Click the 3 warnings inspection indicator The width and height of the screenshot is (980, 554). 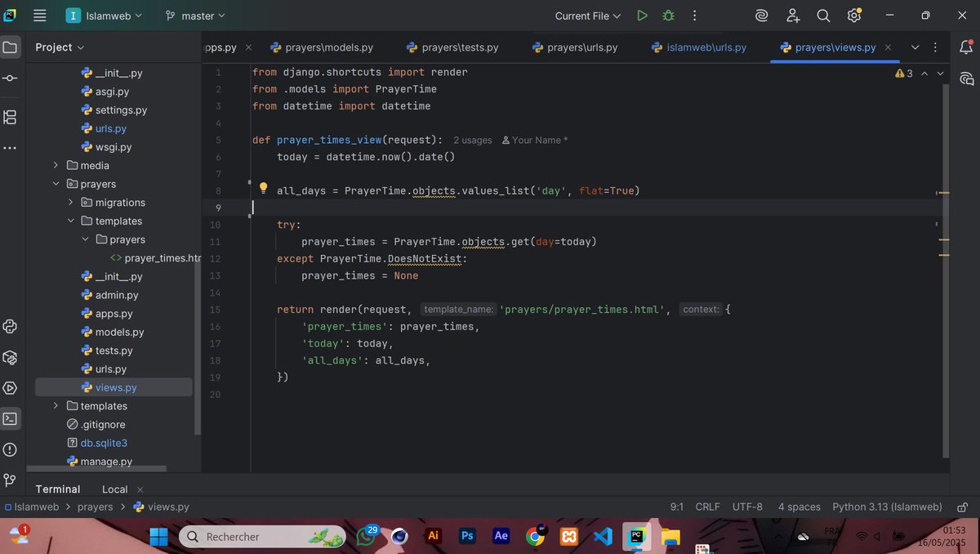click(x=904, y=74)
